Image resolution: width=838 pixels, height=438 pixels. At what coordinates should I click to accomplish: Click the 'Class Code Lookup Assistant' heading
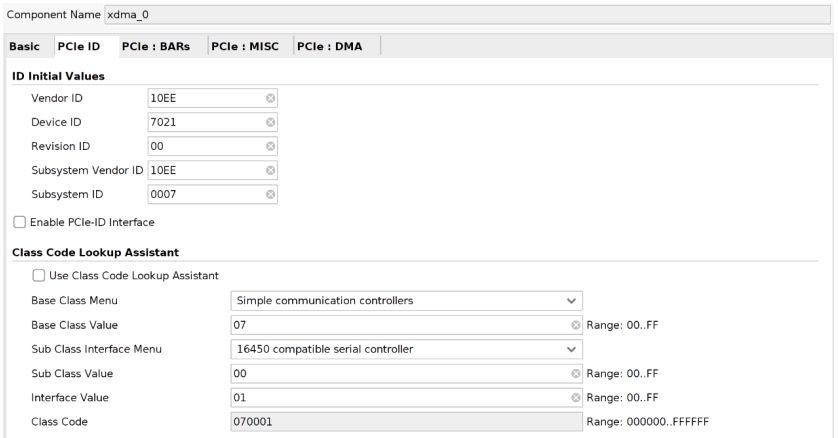[96, 253]
